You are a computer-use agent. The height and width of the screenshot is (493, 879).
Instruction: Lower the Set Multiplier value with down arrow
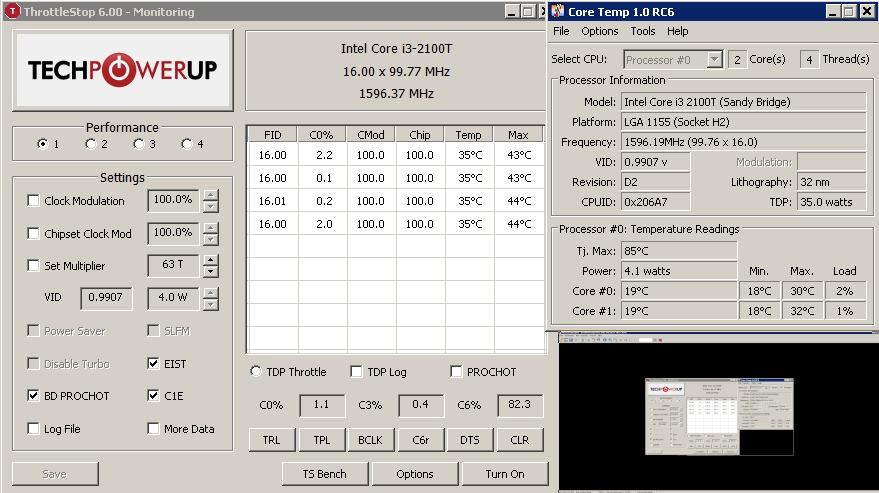point(211,271)
